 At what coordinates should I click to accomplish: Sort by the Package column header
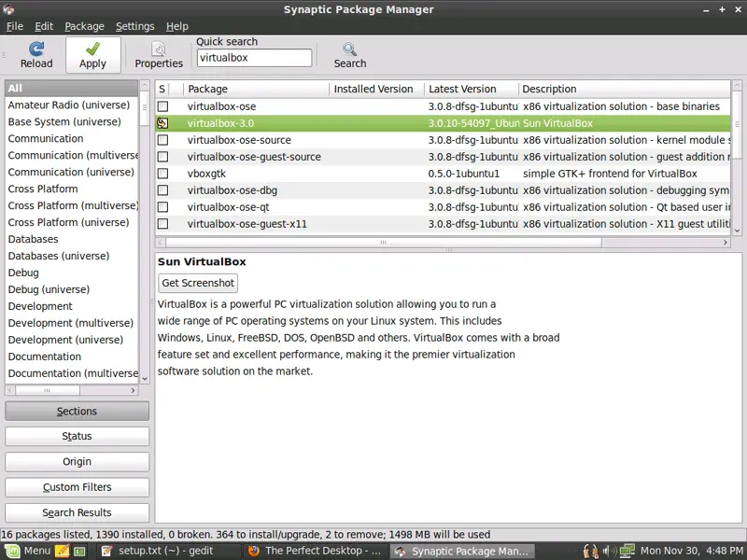click(256, 89)
